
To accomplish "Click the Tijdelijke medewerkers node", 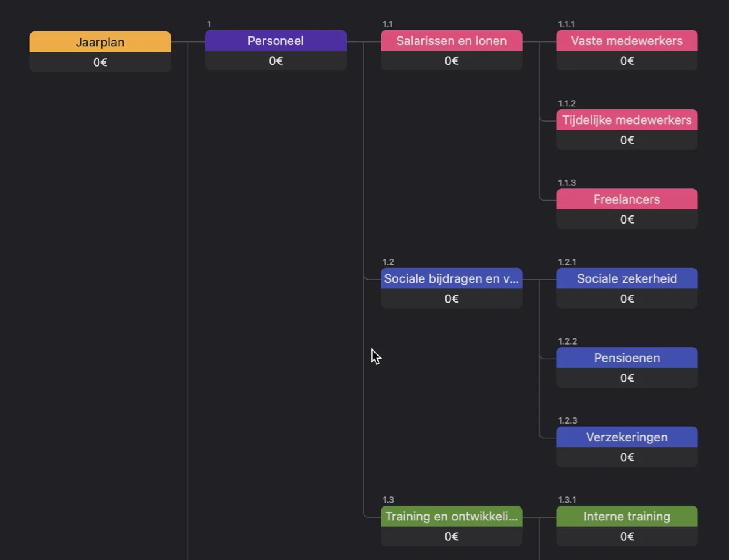I will [626, 120].
